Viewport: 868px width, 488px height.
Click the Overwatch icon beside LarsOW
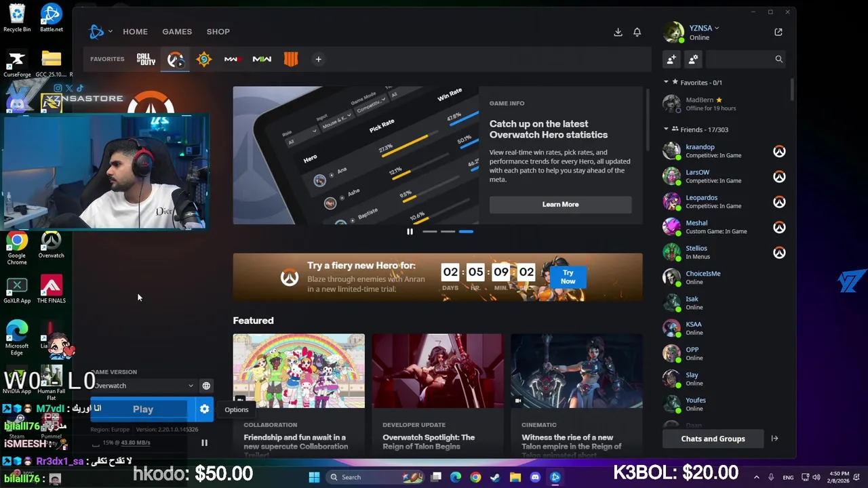779,176
